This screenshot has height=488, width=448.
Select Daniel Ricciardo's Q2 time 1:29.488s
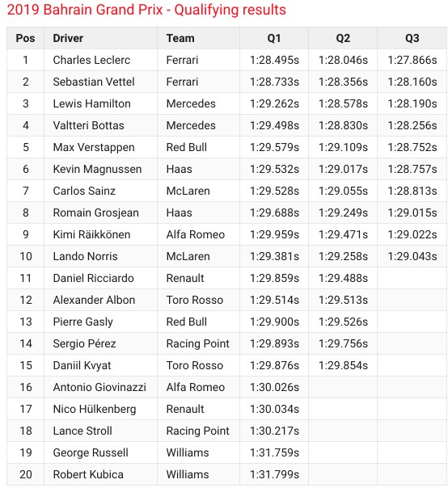[x=343, y=278]
